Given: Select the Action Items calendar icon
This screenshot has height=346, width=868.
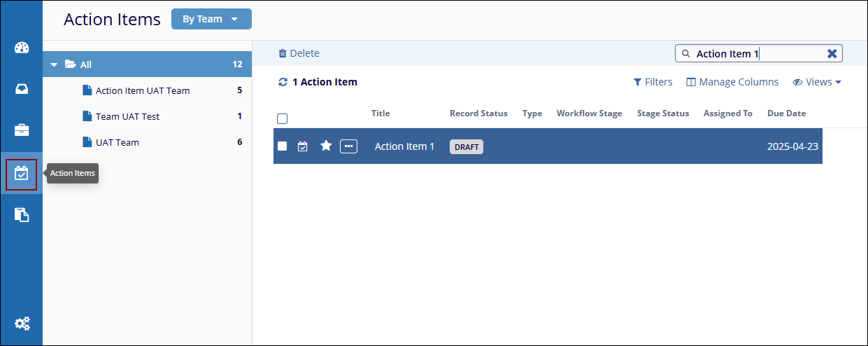Looking at the screenshot, I should pos(21,174).
